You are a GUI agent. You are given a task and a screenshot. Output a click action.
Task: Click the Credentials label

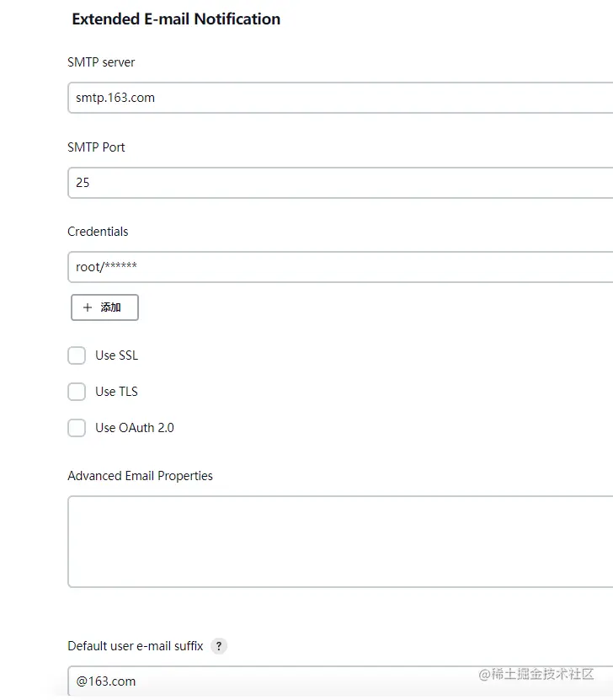pos(98,232)
